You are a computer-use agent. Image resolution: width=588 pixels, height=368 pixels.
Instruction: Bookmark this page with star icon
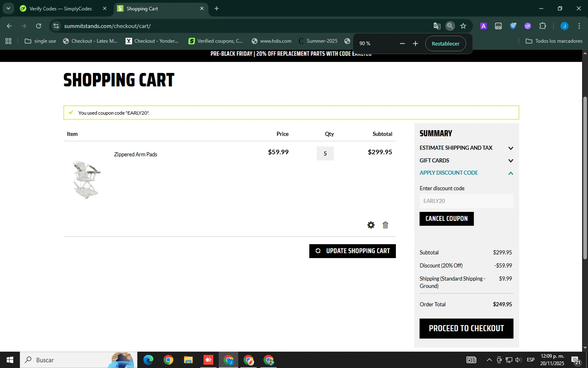[463, 26]
